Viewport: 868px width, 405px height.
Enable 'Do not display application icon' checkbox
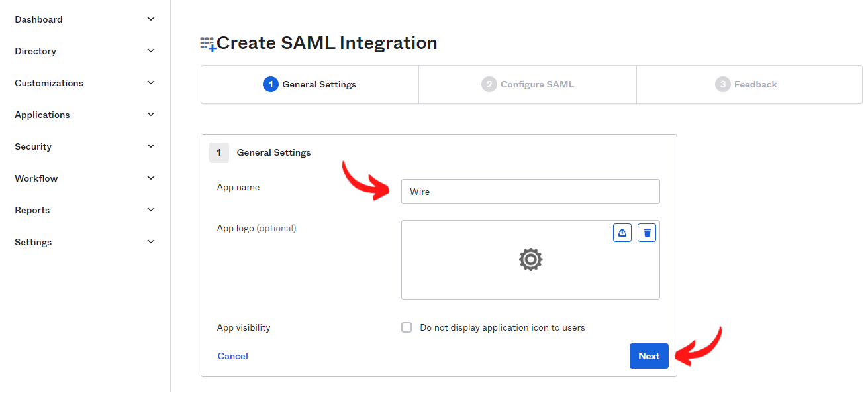pos(407,327)
